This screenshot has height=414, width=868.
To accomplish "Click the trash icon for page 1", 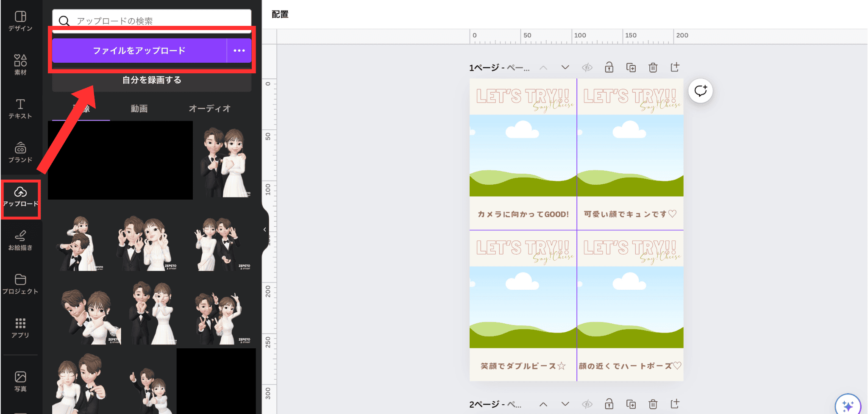I will click(x=653, y=67).
